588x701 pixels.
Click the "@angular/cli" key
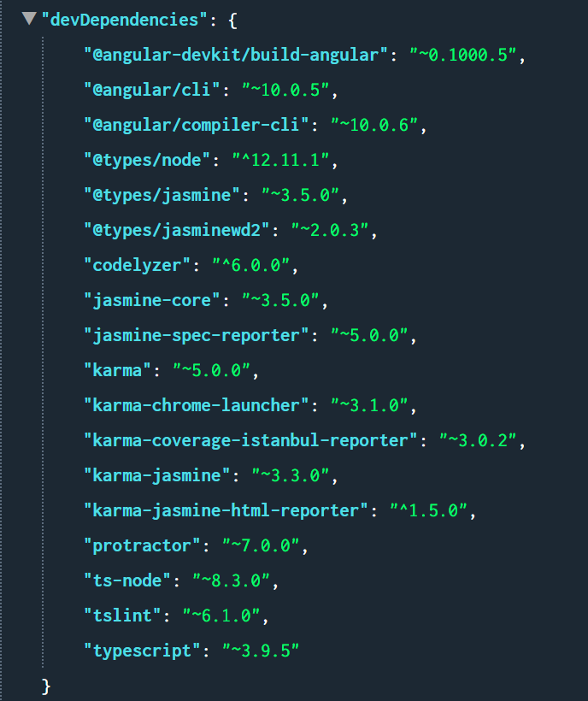(x=155, y=90)
